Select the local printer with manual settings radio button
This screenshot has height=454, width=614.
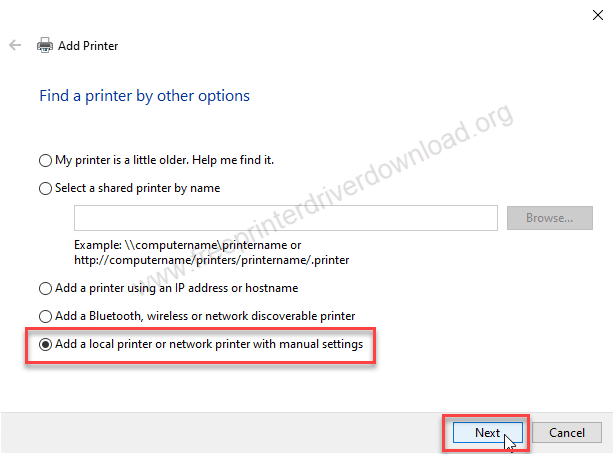[x=45, y=344]
